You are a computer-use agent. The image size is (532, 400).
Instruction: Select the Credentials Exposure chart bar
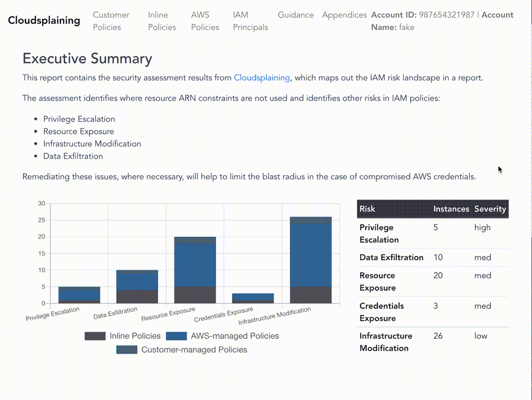click(x=253, y=298)
